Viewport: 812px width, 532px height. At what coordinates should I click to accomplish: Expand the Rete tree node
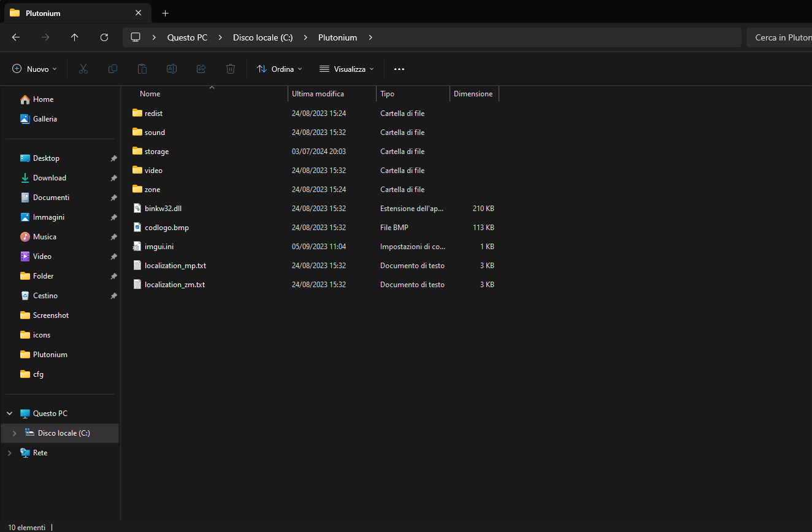click(x=9, y=453)
